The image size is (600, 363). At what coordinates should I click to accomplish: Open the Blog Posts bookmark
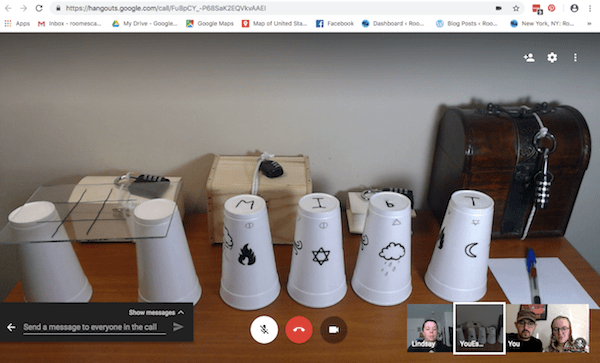pos(467,24)
